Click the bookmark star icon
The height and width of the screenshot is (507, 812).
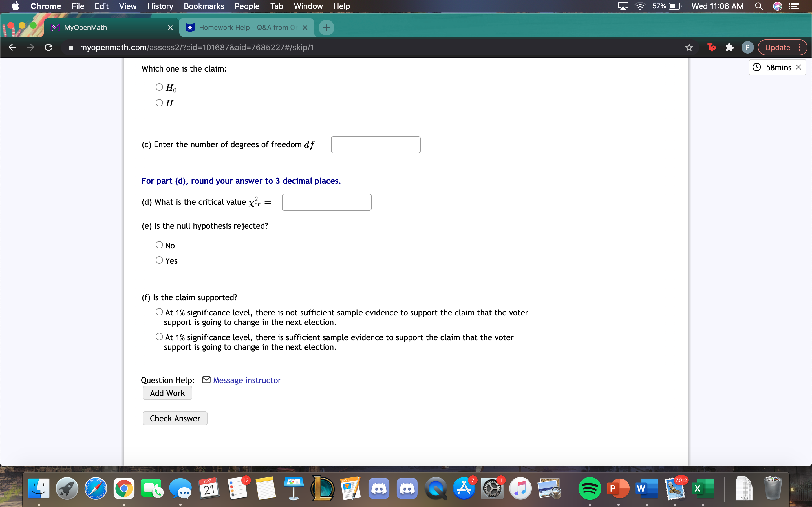(689, 47)
